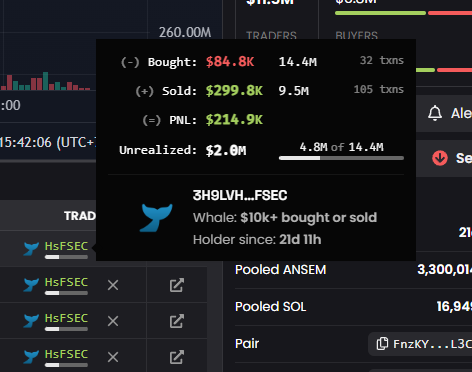The image size is (472, 372).
Task: Click whale icon in second HsFSEC row
Action: pyautogui.click(x=31, y=285)
